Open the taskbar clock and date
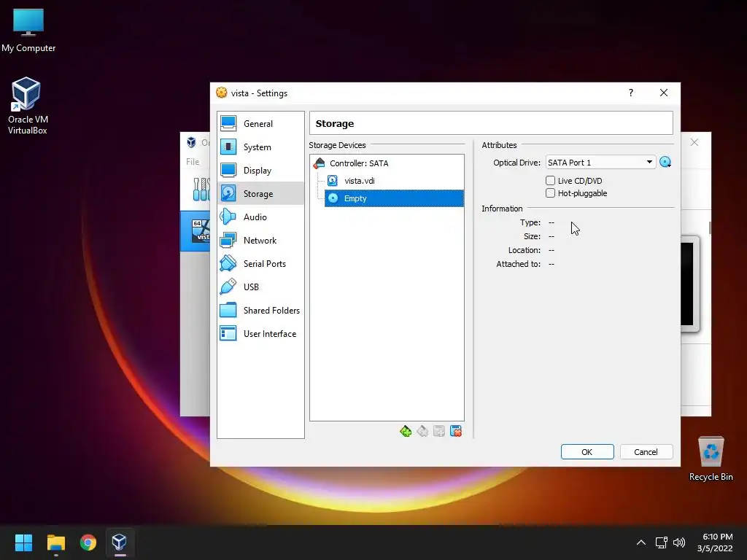Viewport: 747px width, 560px height. [715, 542]
